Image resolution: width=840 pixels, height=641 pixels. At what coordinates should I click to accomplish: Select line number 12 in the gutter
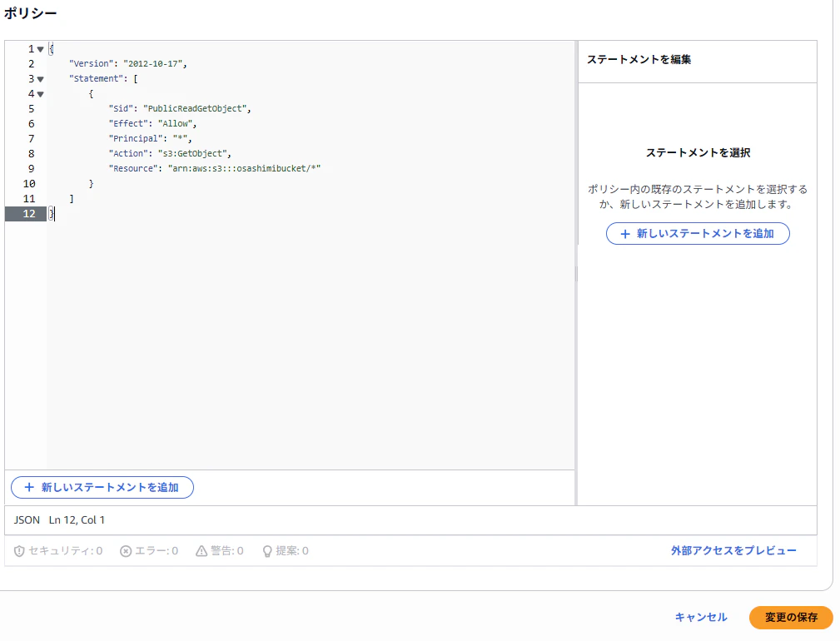click(x=29, y=213)
